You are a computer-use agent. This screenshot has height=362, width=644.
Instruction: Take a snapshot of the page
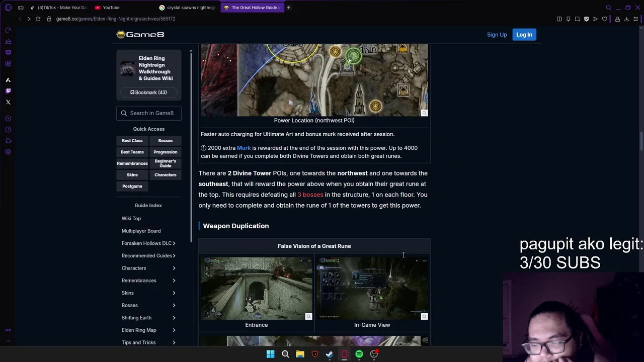coord(577,19)
